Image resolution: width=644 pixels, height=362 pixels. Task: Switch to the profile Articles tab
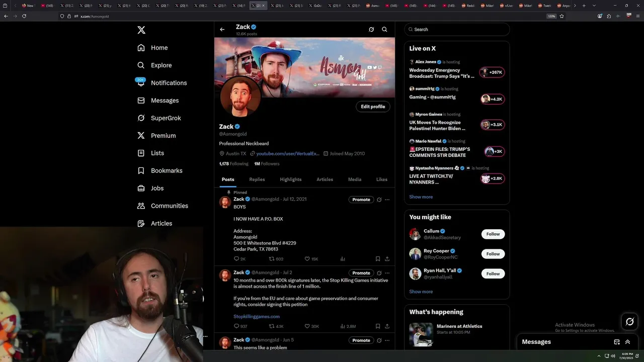pyautogui.click(x=325, y=179)
